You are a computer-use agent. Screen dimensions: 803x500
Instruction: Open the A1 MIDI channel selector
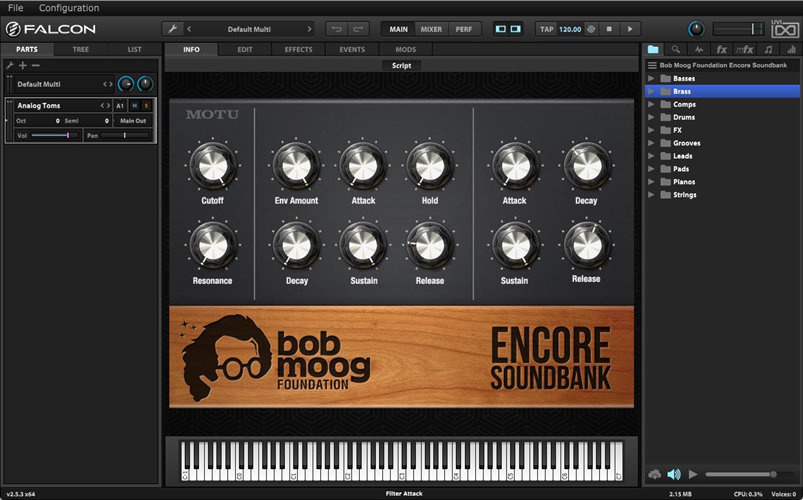click(x=120, y=106)
